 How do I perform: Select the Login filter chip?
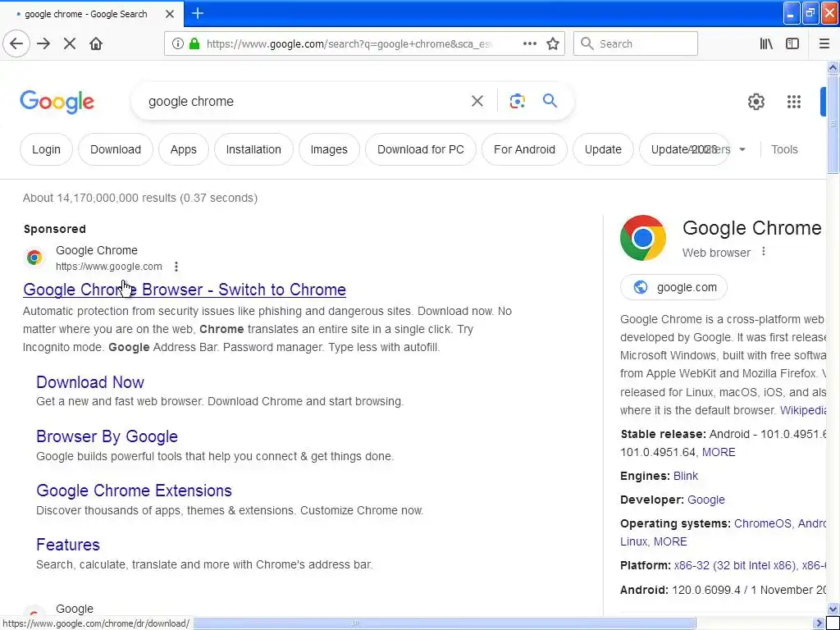point(46,149)
